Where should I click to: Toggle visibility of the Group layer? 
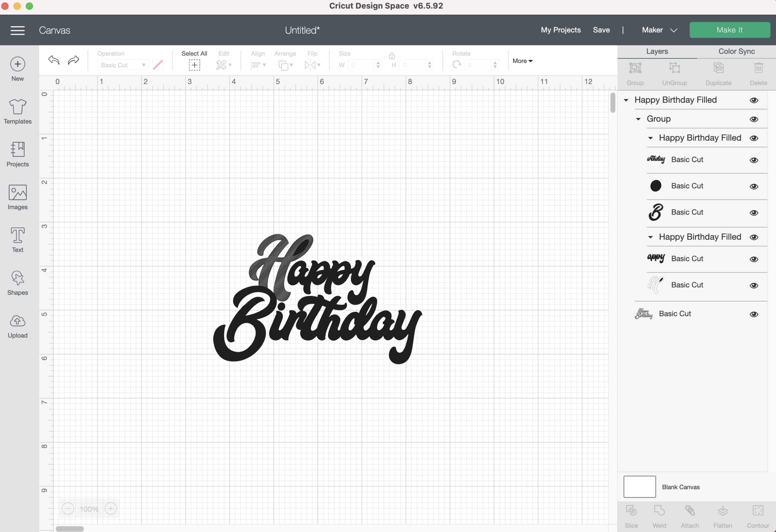754,119
